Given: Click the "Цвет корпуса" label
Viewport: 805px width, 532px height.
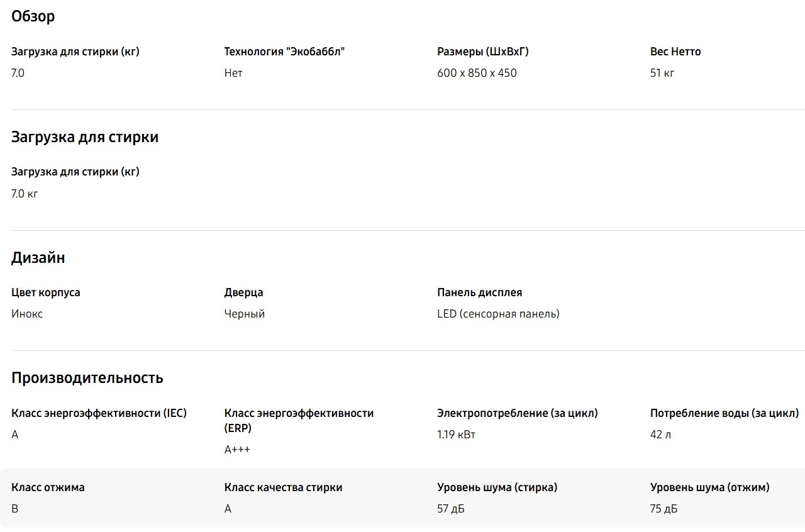Looking at the screenshot, I should point(46,292).
